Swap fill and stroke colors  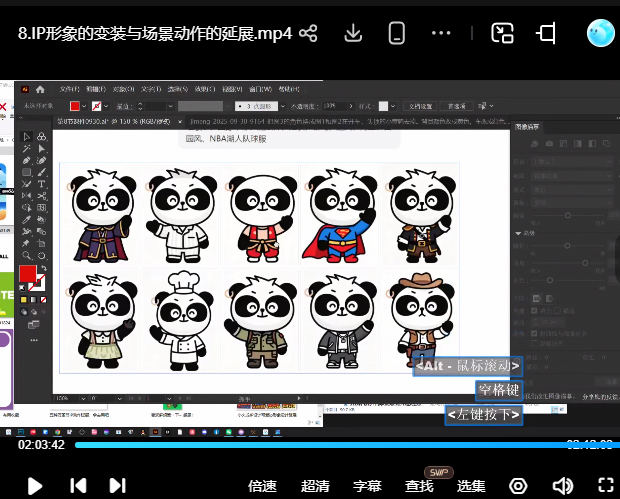[43, 268]
